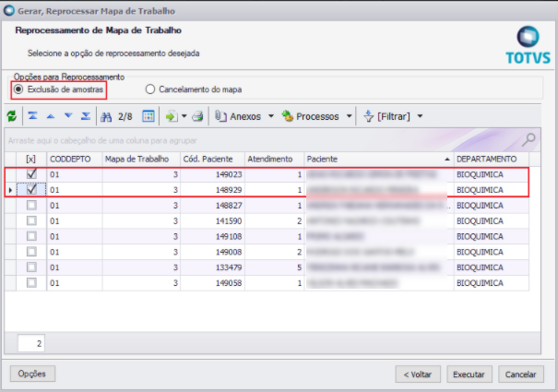Check row with patient code 149008
558x392 pixels.
pyautogui.click(x=31, y=252)
